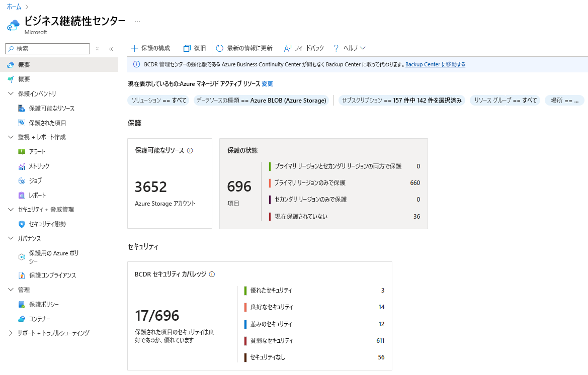Click the green bar for 優れたセキュリティ

(245, 291)
